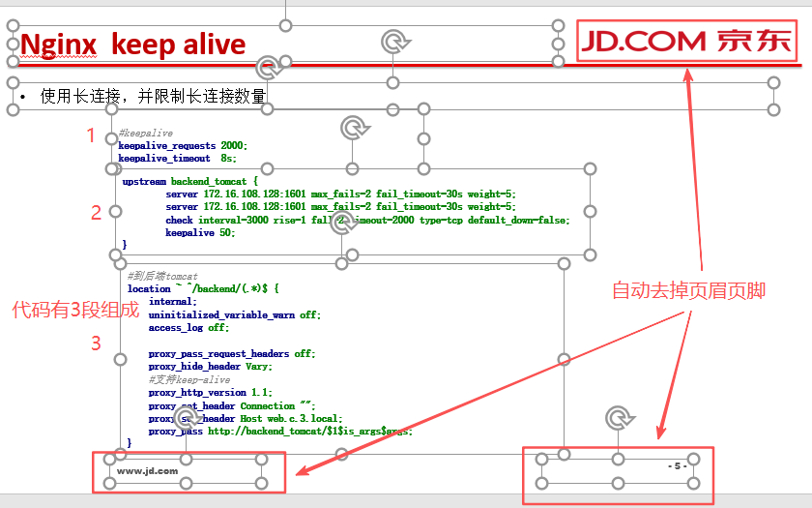Click the line "proxy_pass_request_headers off;"
This screenshot has height=508, width=812.
232,353
